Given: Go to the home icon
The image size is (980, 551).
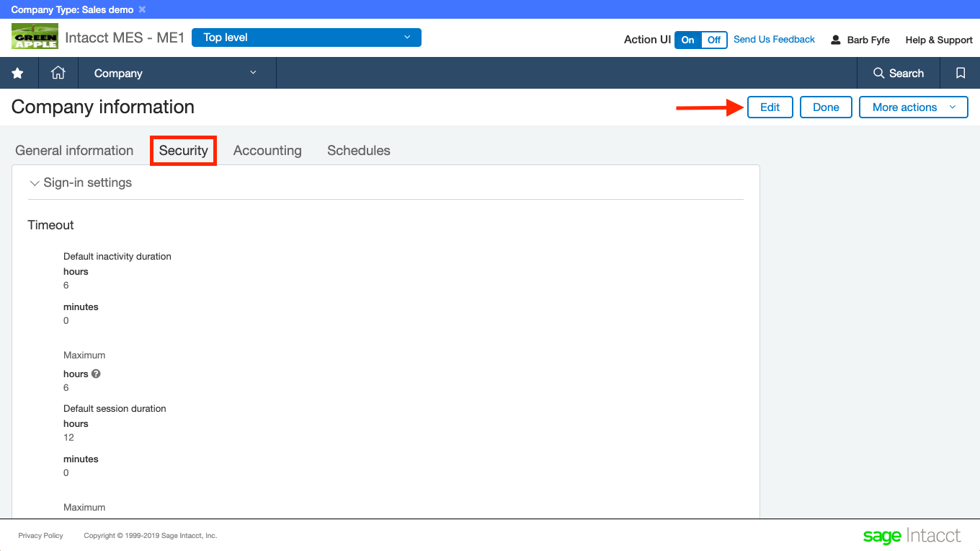Looking at the screenshot, I should click(x=58, y=73).
